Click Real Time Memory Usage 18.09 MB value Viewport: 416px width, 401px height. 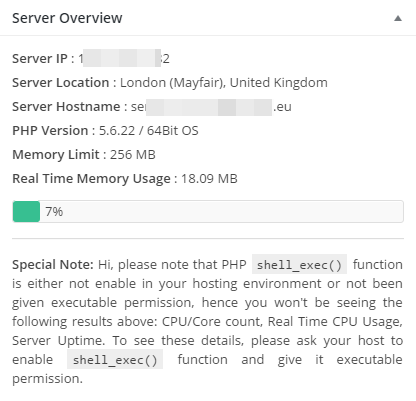tap(209, 179)
